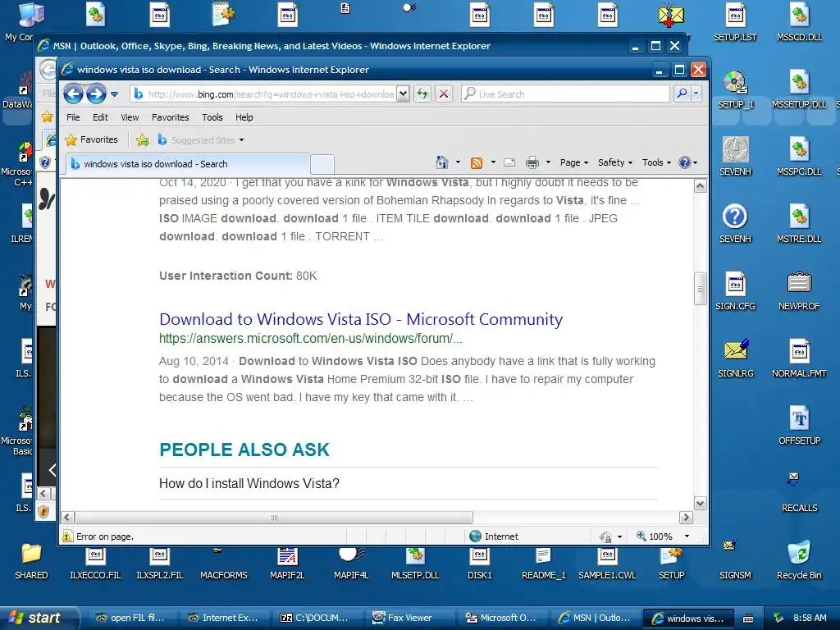840x630 pixels.
Task: Click the answers.microsoft.com green URL
Action: pos(311,339)
